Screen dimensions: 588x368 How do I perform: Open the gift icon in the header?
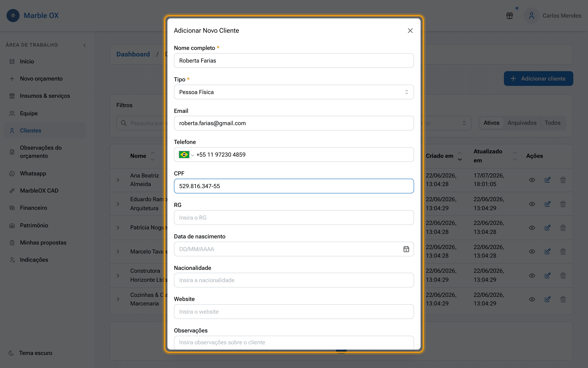[510, 16]
